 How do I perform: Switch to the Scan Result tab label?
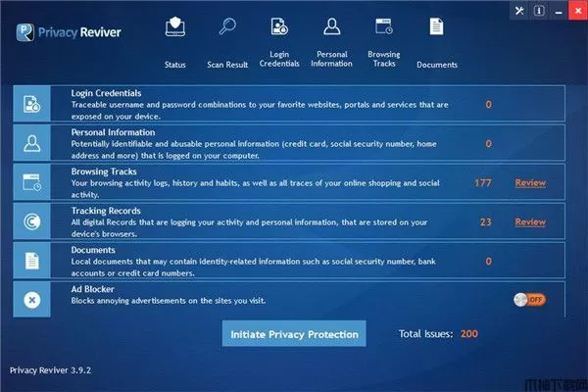pyautogui.click(x=227, y=65)
